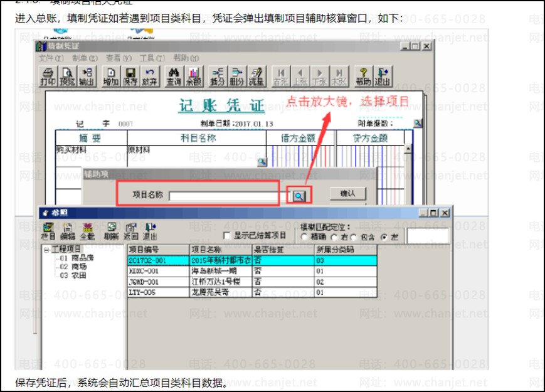Image resolution: width=545 pixels, height=392 pixels.
Task: Click 编辑 edit icon in reference window
Action: 68,232
